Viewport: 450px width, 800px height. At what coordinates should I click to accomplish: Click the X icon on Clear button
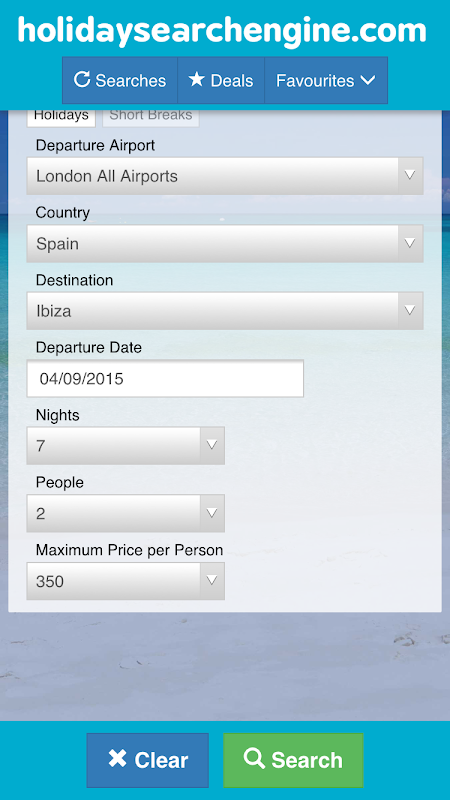[117, 759]
